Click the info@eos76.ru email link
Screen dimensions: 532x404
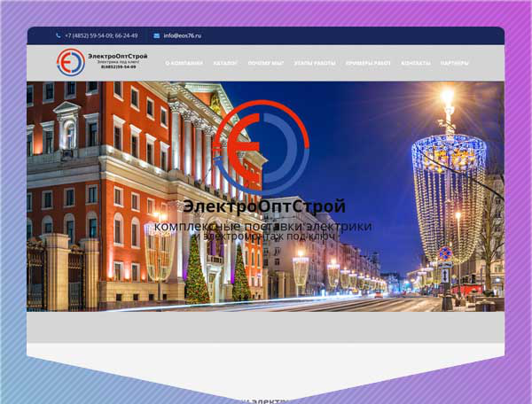[x=182, y=35]
